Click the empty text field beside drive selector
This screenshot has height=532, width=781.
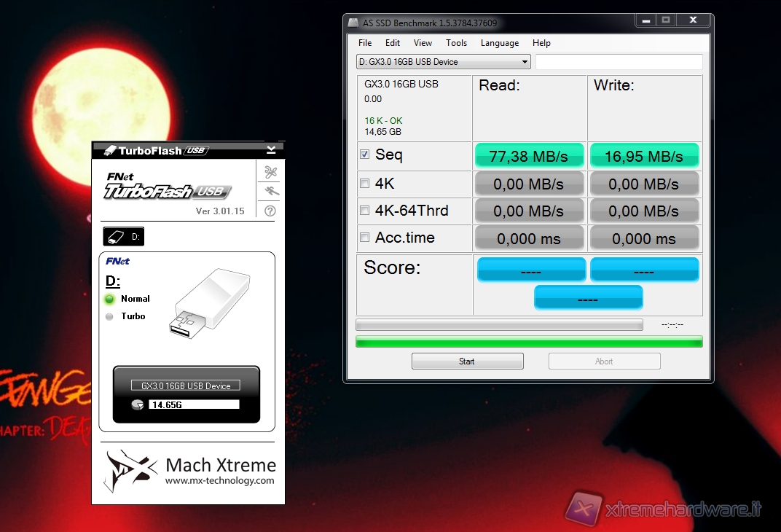(619, 62)
